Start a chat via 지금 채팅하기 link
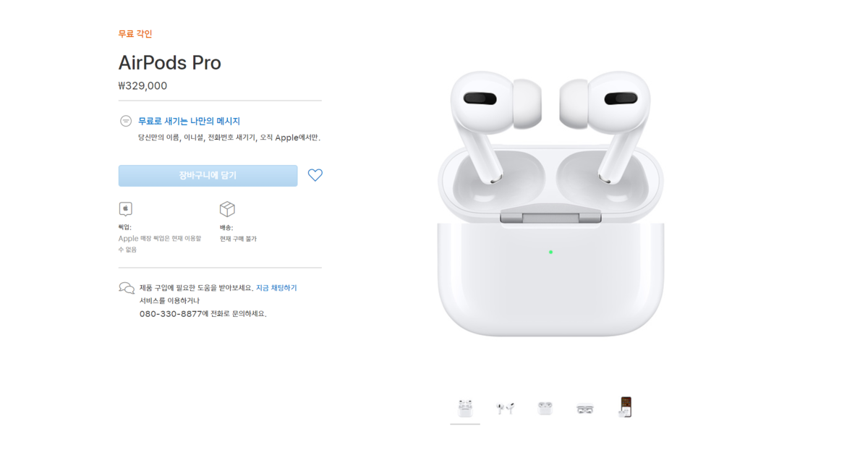The height and width of the screenshot is (466, 868). (x=276, y=287)
